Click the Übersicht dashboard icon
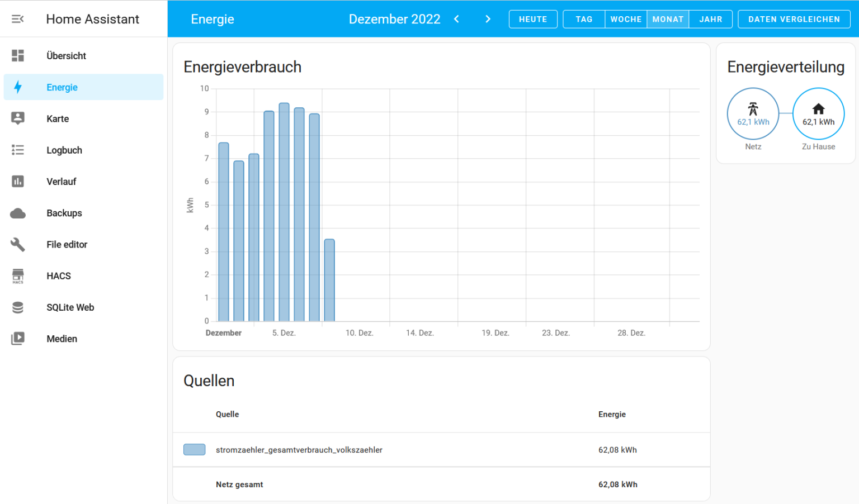The height and width of the screenshot is (504, 859). coord(18,56)
